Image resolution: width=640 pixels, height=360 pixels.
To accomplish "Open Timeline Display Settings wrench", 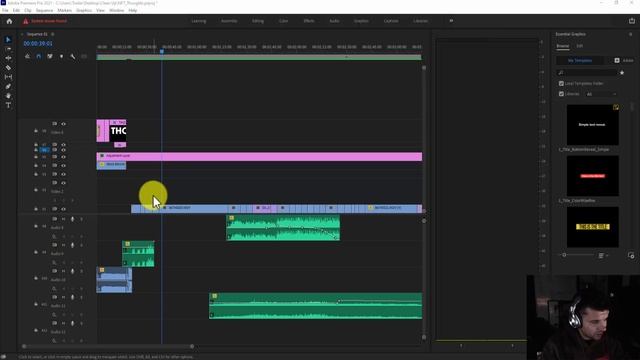I will pos(73,56).
